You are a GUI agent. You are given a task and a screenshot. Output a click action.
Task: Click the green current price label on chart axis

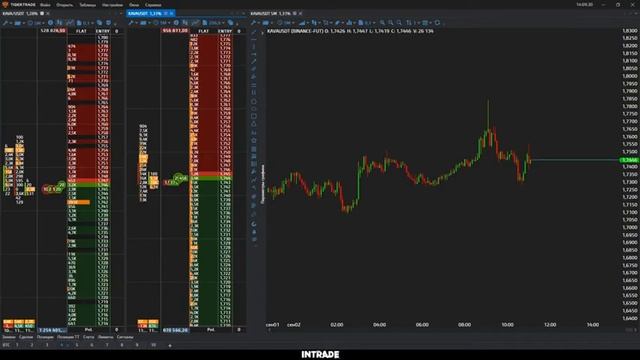(x=629, y=160)
